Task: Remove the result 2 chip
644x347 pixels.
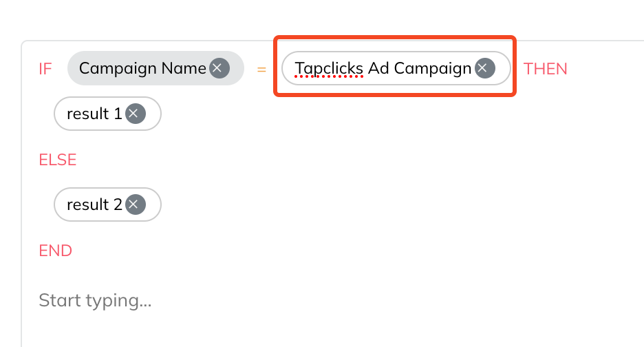Action: point(135,204)
